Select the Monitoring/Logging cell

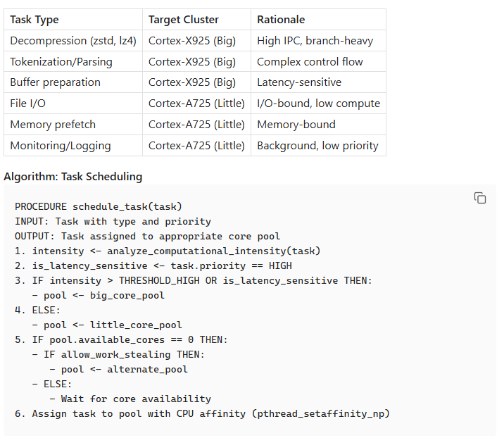coord(61,146)
